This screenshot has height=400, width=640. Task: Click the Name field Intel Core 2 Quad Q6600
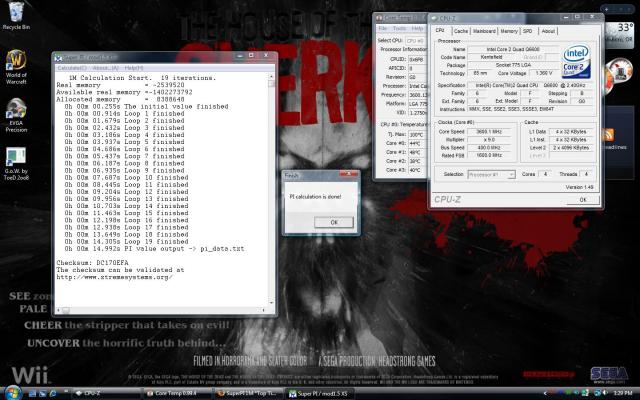pyautogui.click(x=513, y=49)
